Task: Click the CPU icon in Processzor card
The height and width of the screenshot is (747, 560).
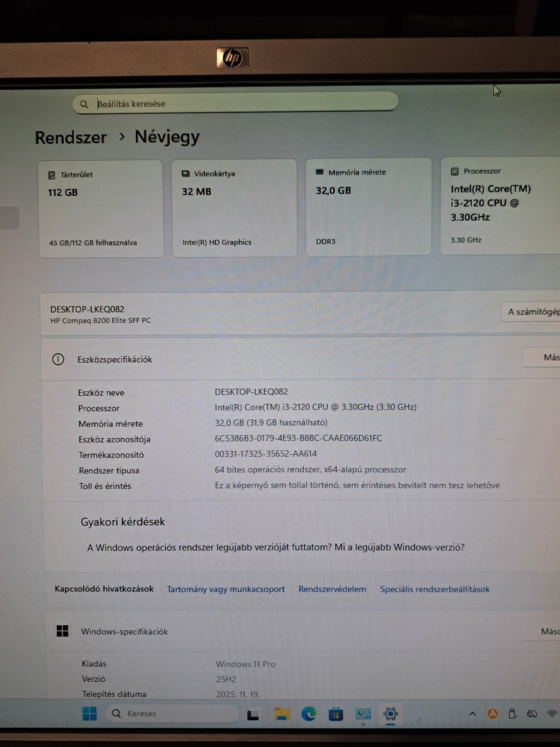Action: pyautogui.click(x=455, y=172)
